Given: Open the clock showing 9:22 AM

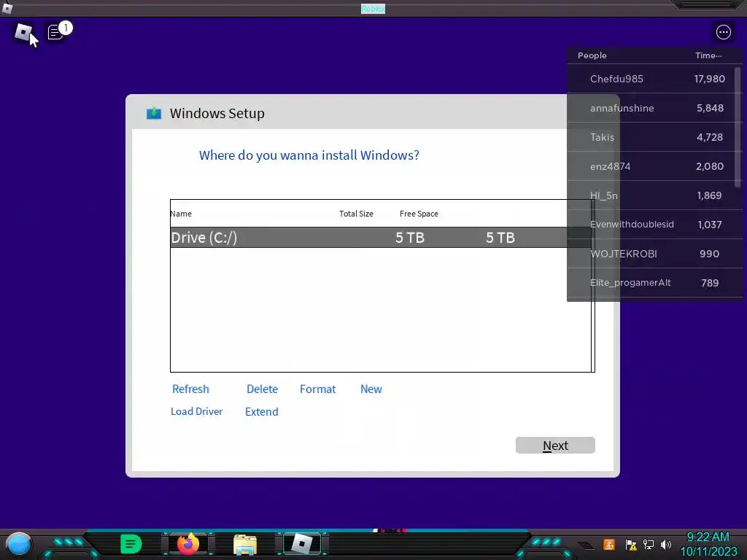Looking at the screenshot, I should click(x=708, y=544).
